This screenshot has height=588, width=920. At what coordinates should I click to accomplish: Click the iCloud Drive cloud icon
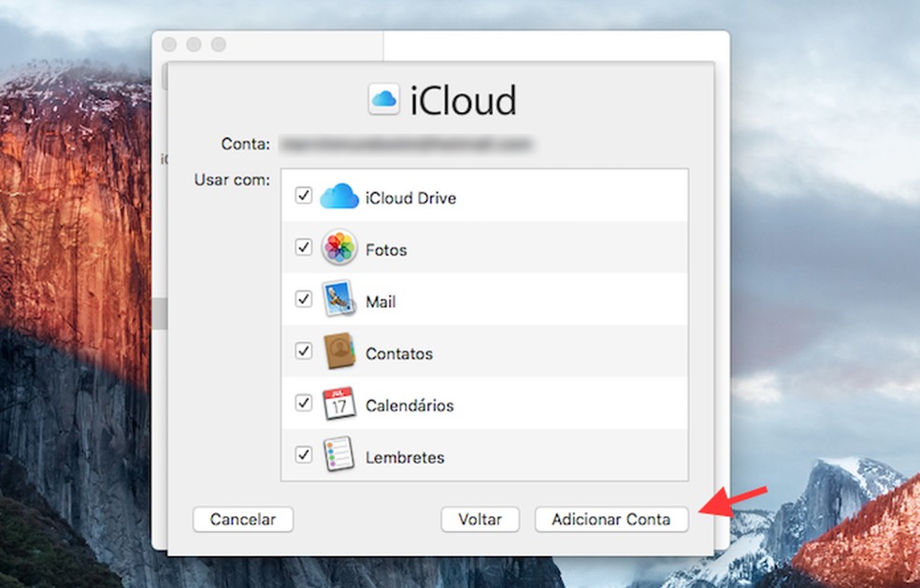pos(339,196)
